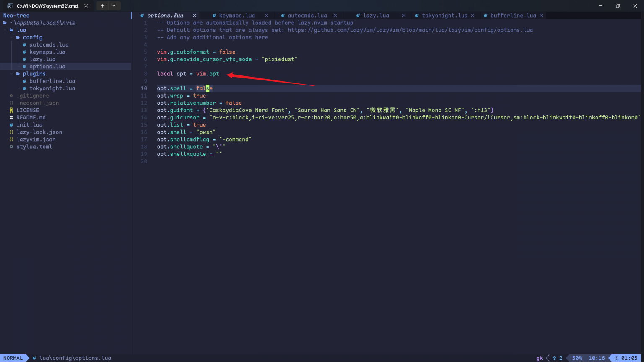
Task: Click the 50% scroll progress indicator
Action: tap(576, 358)
